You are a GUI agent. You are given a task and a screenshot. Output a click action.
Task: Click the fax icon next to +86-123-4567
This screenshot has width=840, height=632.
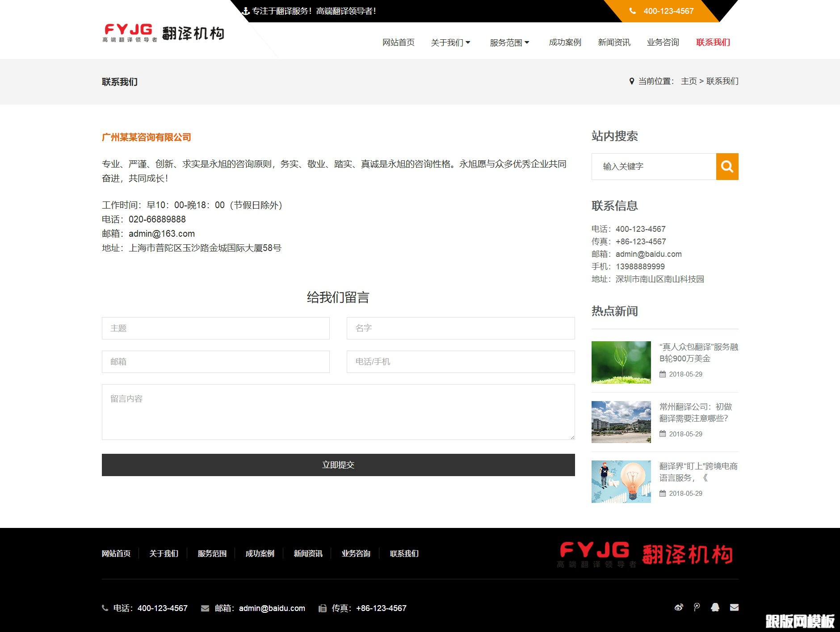tap(322, 608)
